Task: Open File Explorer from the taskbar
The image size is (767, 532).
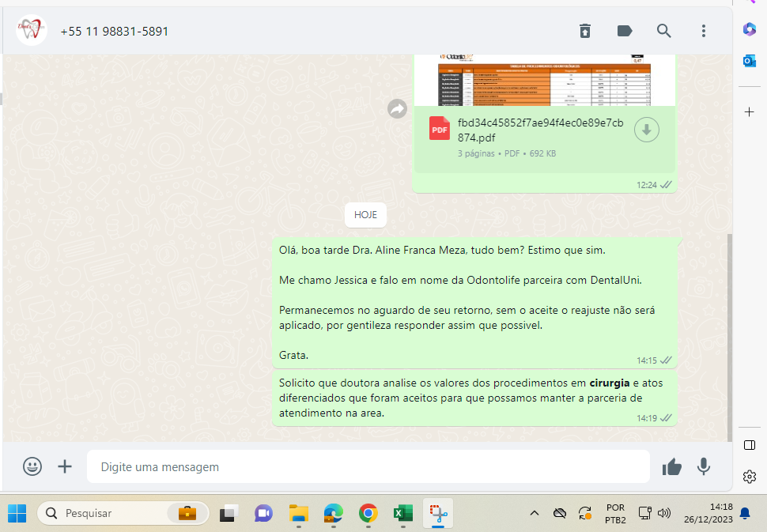Action: click(x=298, y=513)
